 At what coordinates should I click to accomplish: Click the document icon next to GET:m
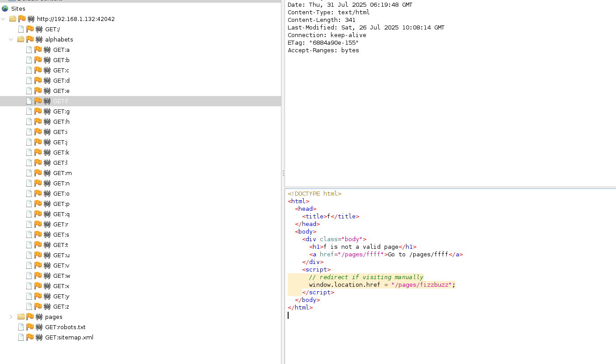pyautogui.click(x=29, y=173)
